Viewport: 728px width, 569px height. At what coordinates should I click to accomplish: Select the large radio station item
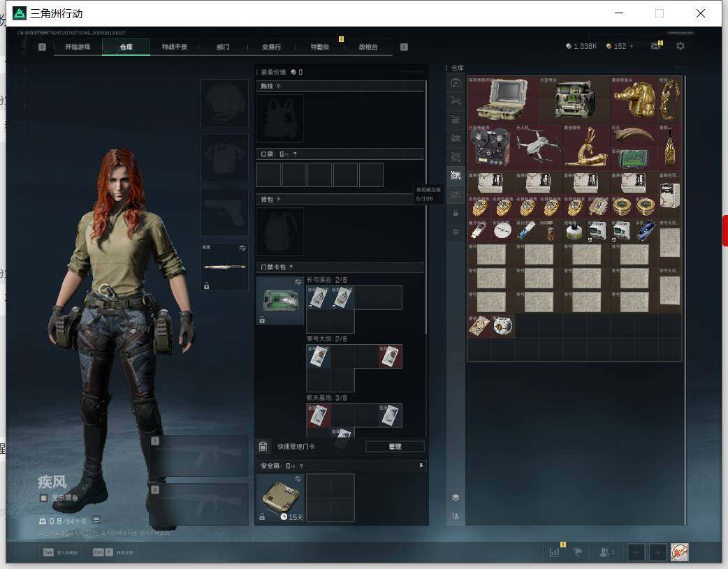575,99
